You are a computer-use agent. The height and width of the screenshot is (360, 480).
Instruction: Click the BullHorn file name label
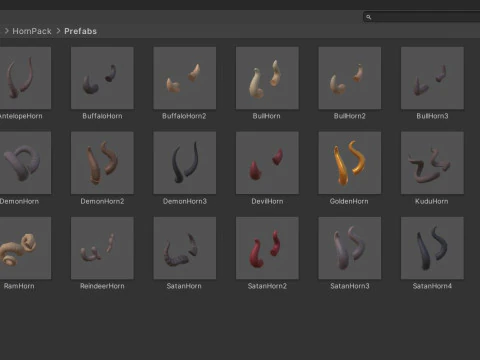tap(266, 116)
